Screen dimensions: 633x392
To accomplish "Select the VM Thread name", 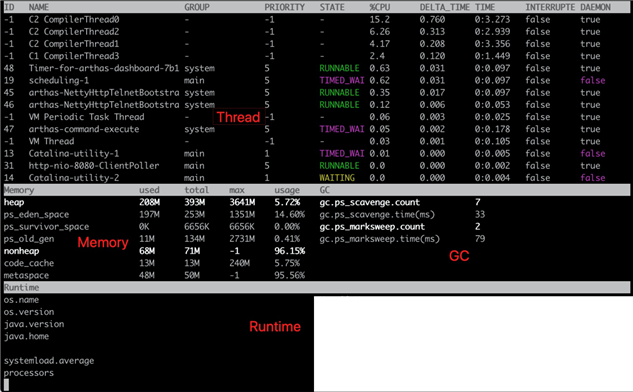I will click(51, 141).
